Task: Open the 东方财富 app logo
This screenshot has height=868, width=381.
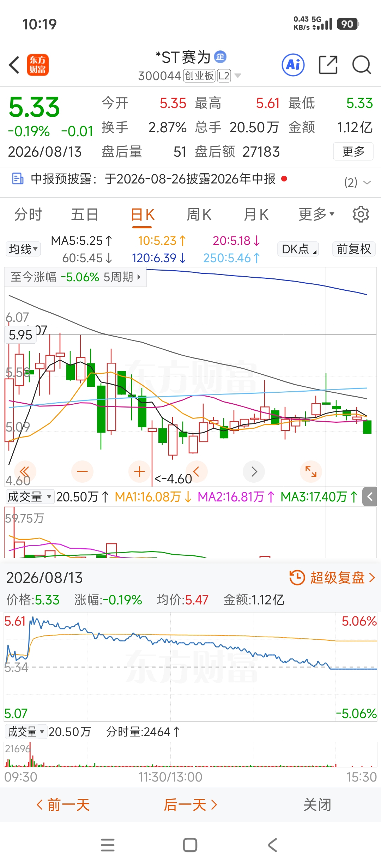Action: click(x=38, y=65)
